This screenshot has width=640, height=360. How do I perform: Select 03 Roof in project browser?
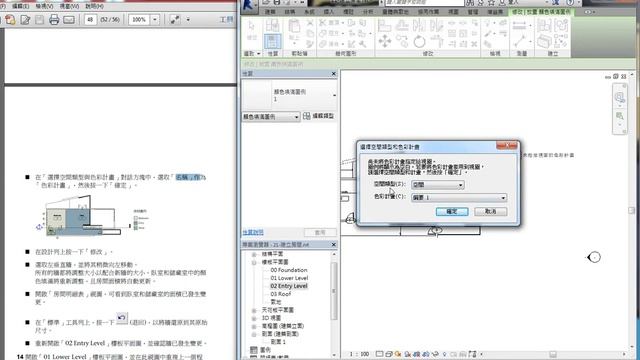tap(280, 294)
